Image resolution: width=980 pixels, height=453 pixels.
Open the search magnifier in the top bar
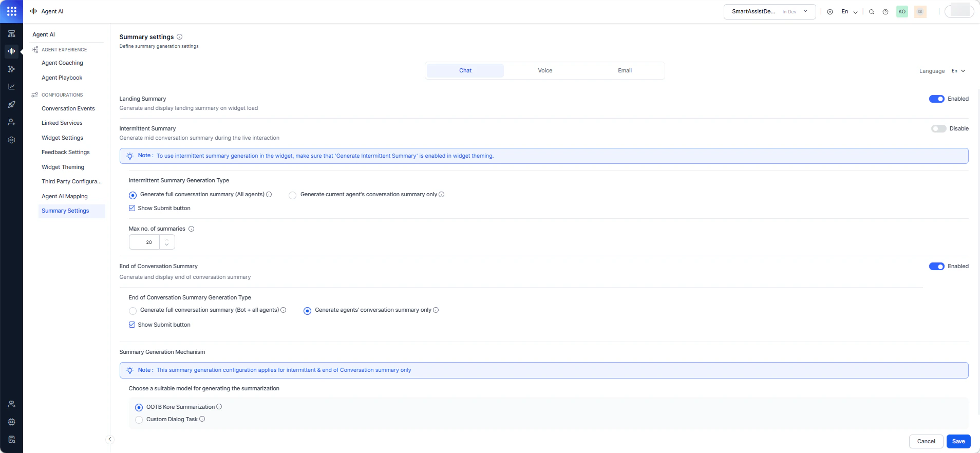[872, 12]
